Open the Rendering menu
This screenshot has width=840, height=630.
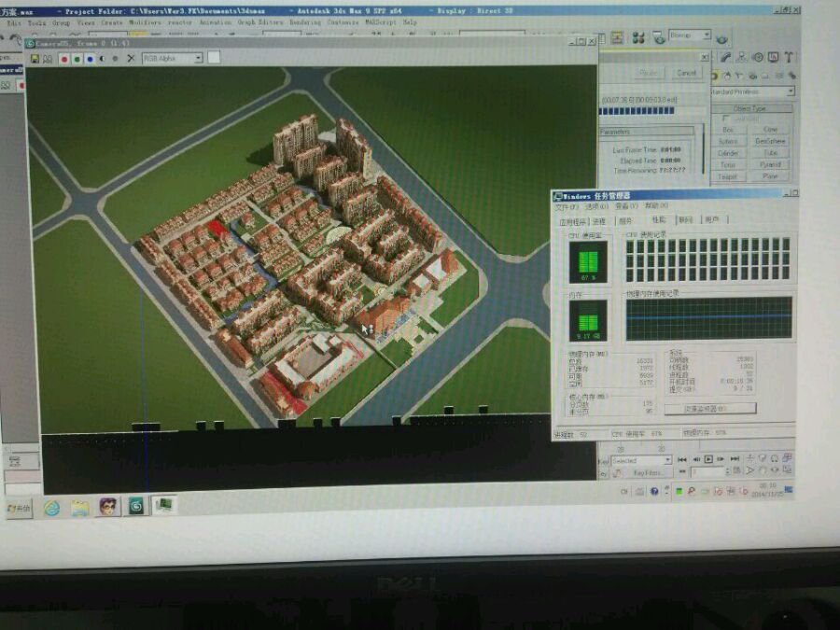click(305, 22)
